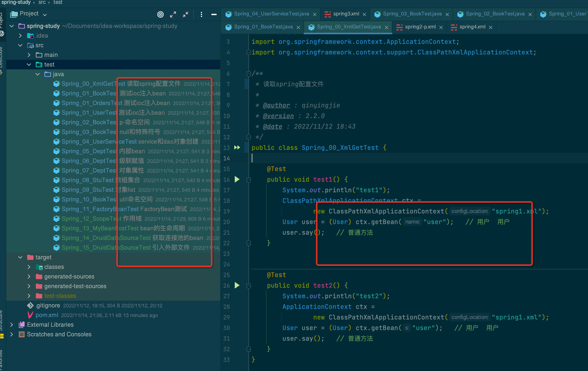Viewport: 588px width, 371px height.
Task: Expand External Libraries node
Action: [12, 325]
